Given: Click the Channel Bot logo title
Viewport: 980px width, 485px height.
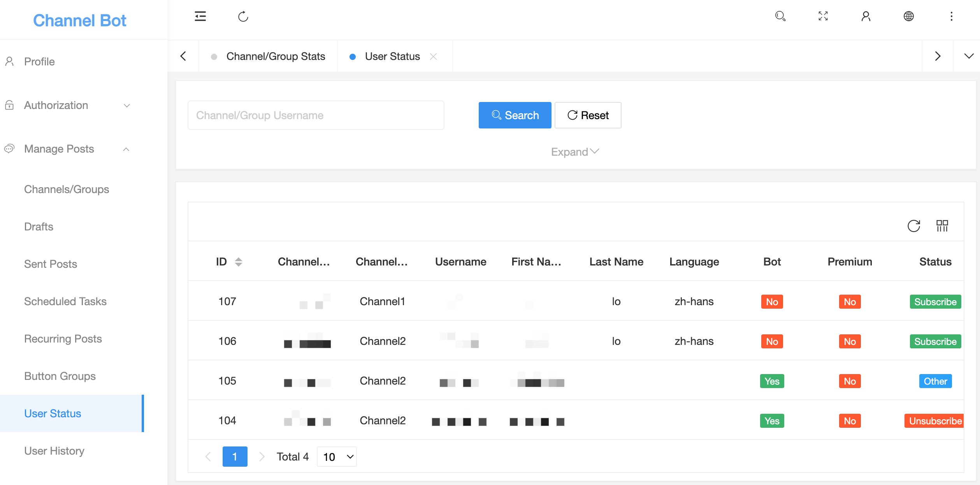Looking at the screenshot, I should click(x=80, y=20).
